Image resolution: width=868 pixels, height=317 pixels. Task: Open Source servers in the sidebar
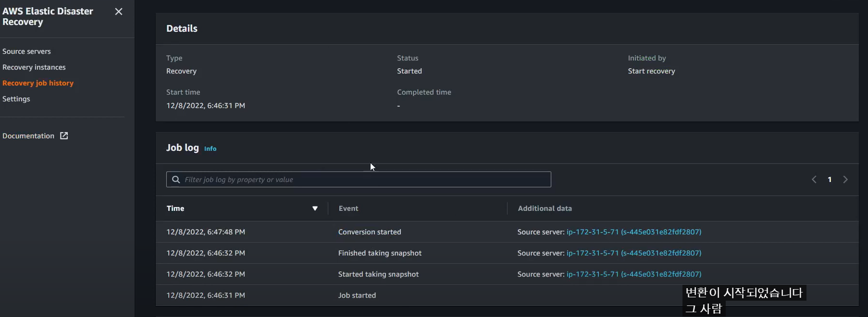26,51
